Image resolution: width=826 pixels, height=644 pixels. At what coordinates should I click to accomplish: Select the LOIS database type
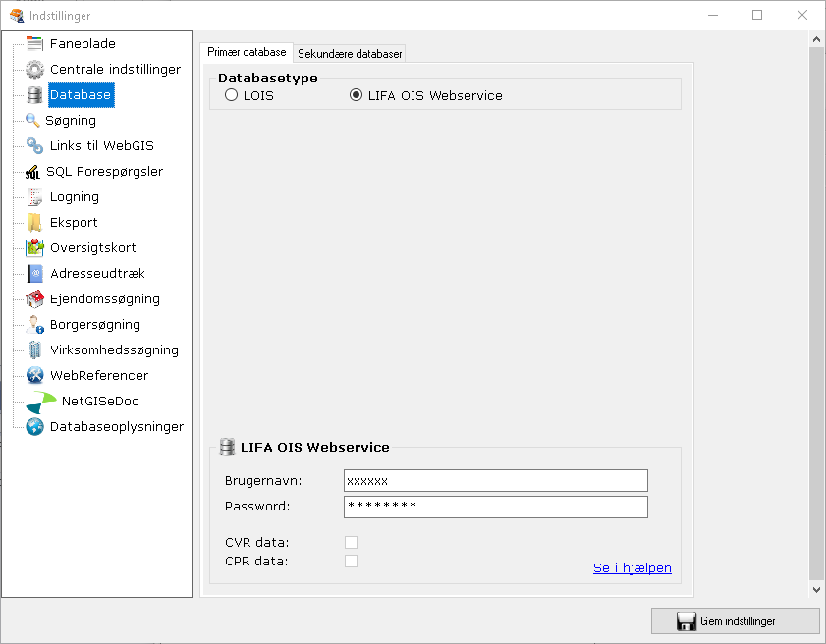pos(231,94)
